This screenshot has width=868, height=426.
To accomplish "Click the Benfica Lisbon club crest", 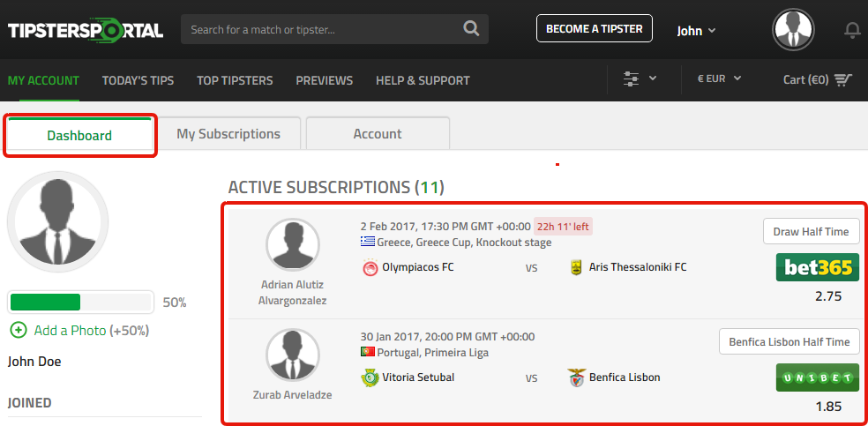I will click(576, 377).
